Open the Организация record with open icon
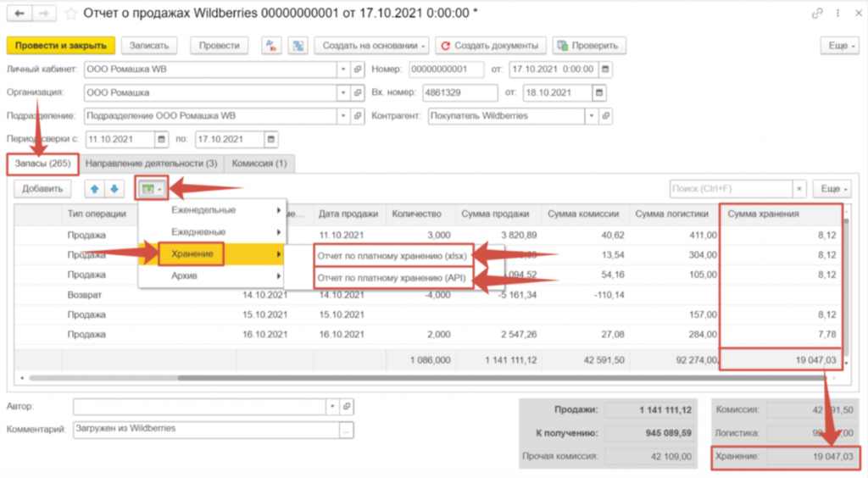Screen dimensions: 868x478 click(x=358, y=92)
